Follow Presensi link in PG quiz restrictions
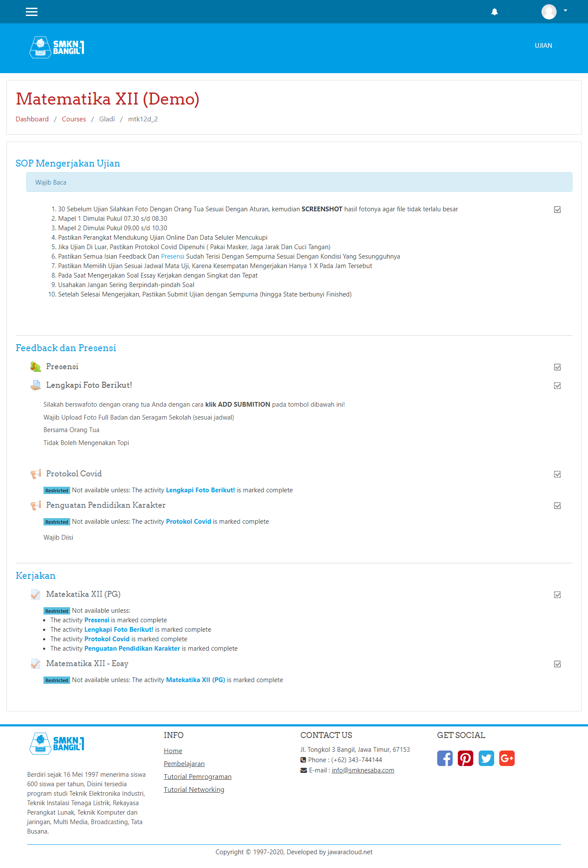This screenshot has width=588, height=868. tap(97, 620)
